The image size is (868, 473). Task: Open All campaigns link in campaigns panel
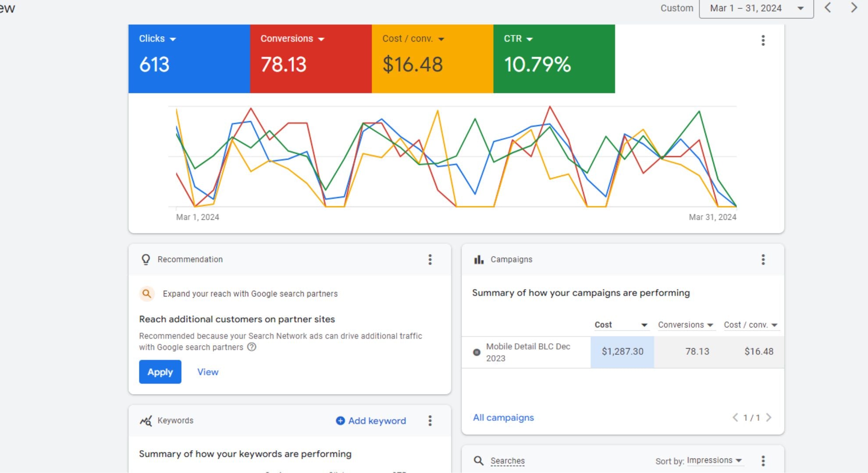point(502,417)
